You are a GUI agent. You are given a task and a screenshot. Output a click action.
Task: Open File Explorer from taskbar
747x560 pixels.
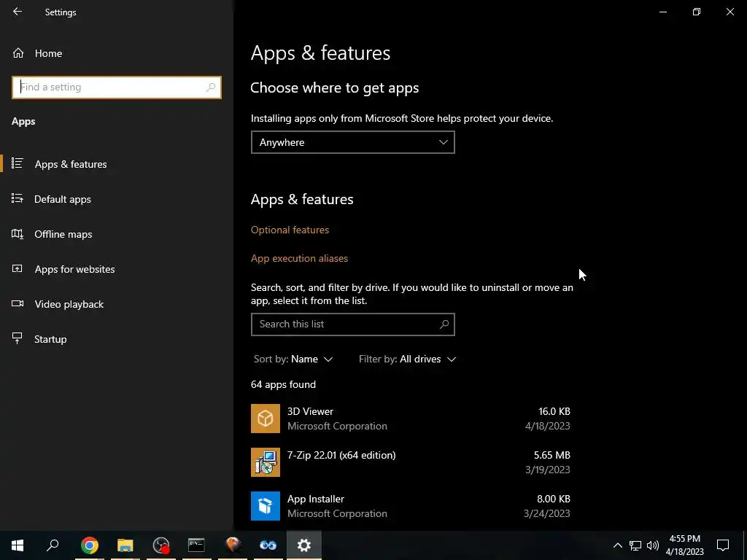pos(125,545)
